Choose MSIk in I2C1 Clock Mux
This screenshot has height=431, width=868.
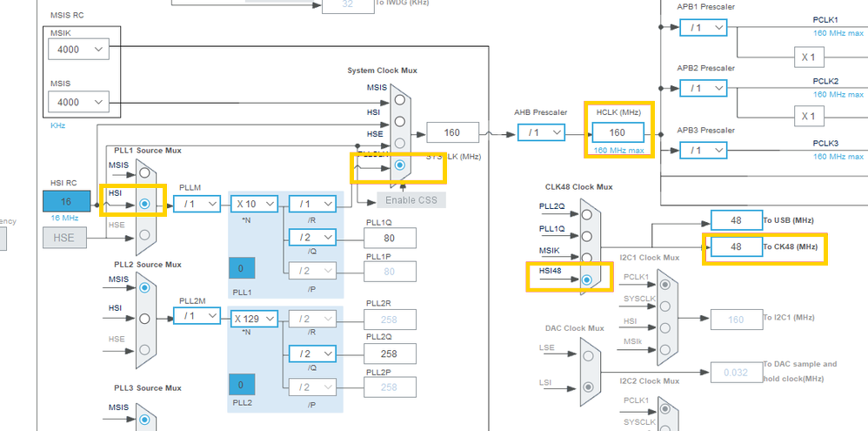(x=664, y=349)
